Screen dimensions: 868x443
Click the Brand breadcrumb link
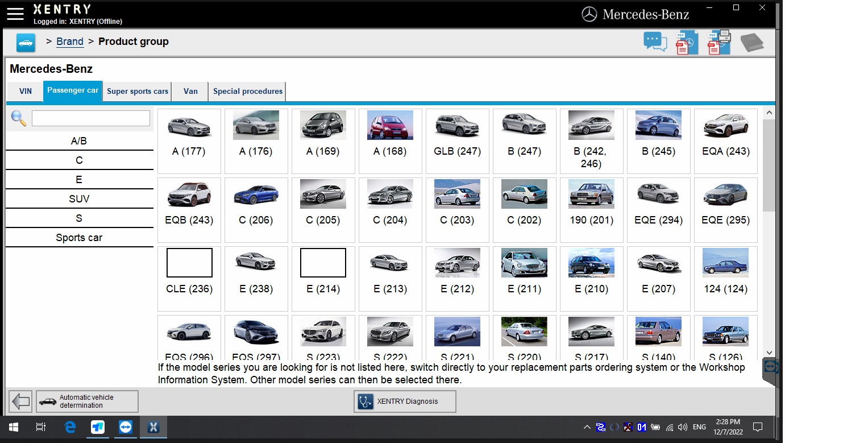70,42
